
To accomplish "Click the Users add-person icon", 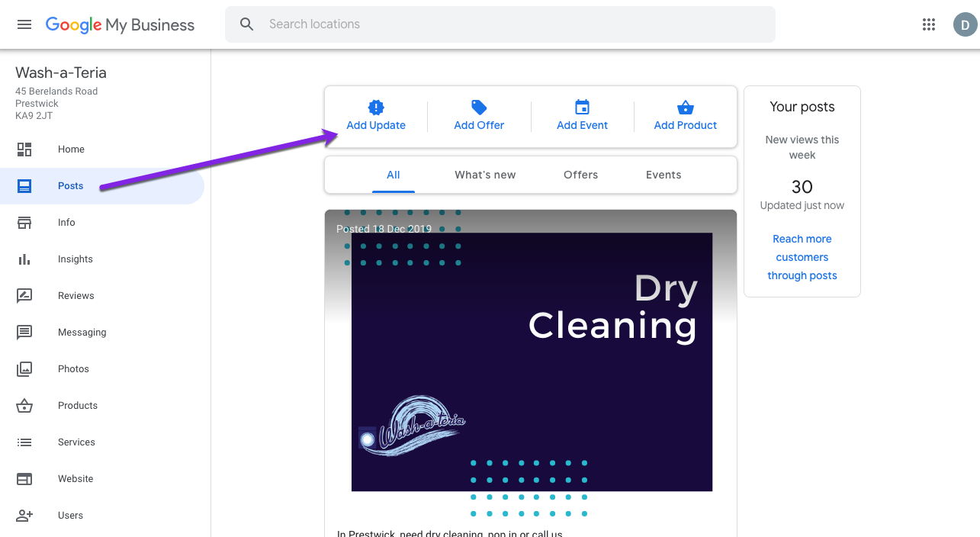I will pos(24,516).
